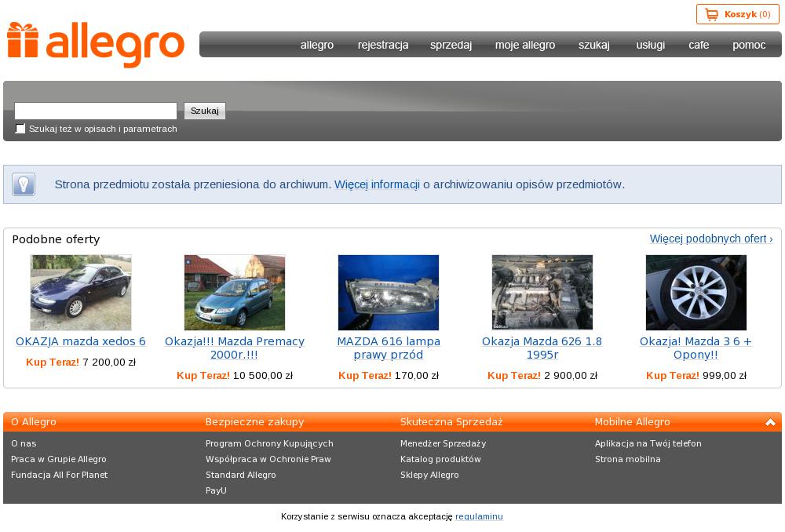Click the price '2 900,00 zł'
The height and width of the screenshot is (532, 785).
(x=571, y=375)
